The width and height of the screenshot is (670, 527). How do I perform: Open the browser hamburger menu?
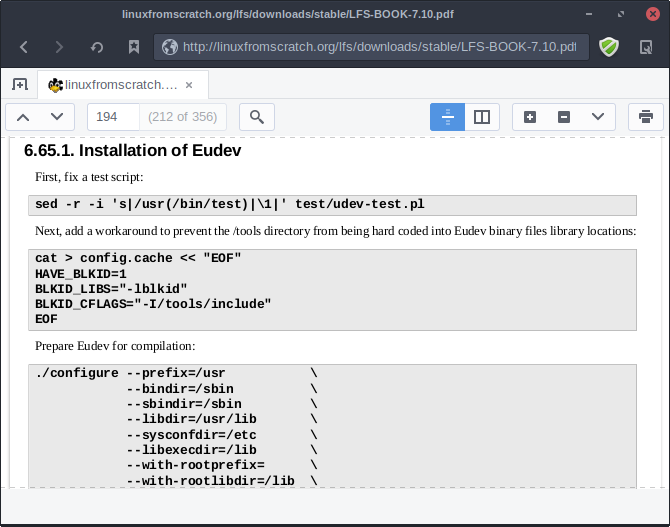pos(645,47)
